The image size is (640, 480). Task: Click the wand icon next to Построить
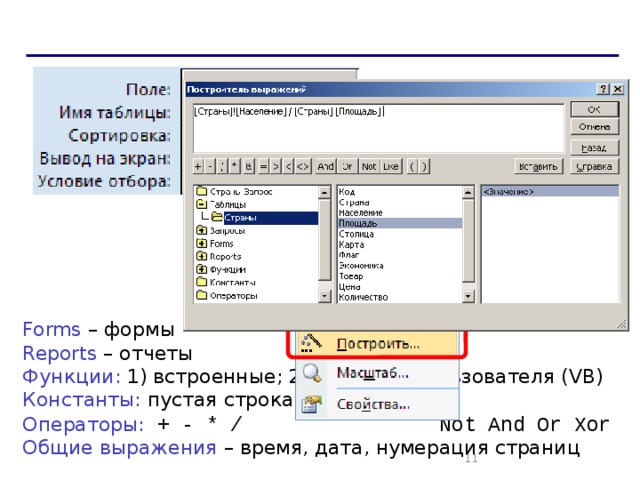[311, 344]
